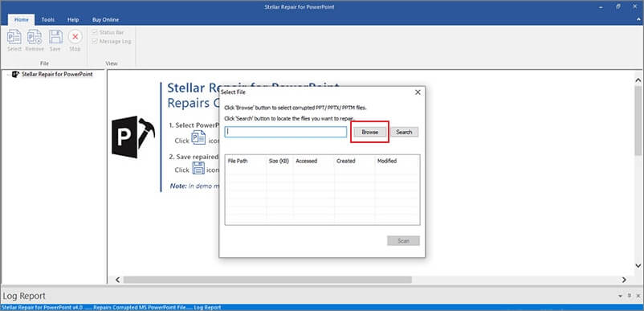The image size is (644, 311).
Task: Open the Log Report panel dropdown arrow
Action: (x=620, y=296)
